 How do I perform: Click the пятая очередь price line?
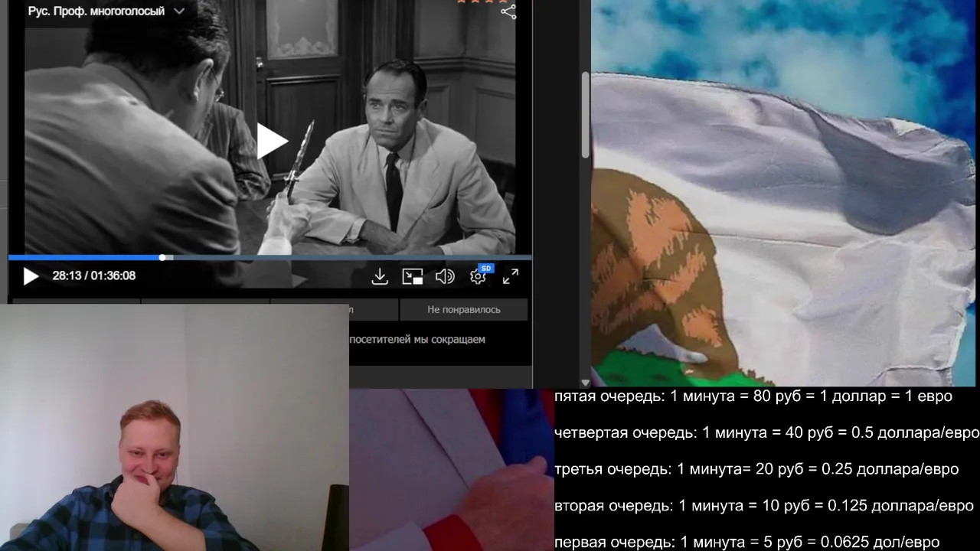pos(753,396)
